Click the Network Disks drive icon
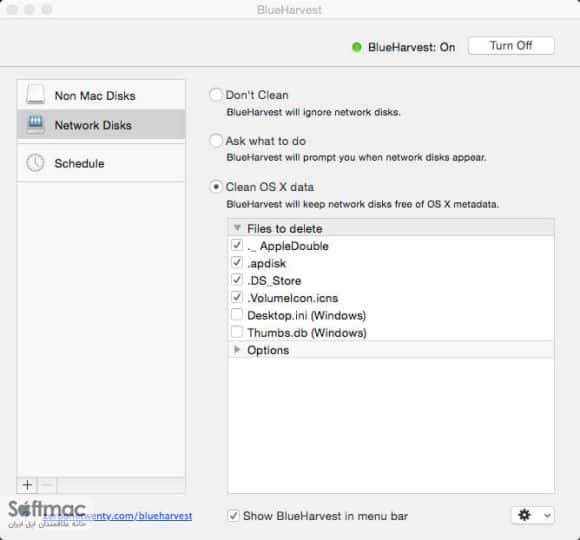This screenshot has height=540, width=580. point(36,124)
